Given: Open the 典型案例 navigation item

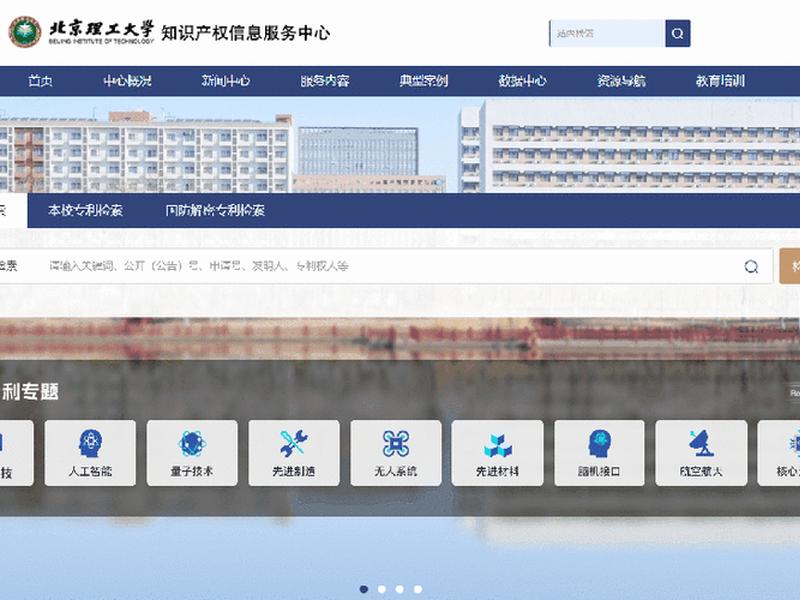Looking at the screenshot, I should (x=423, y=81).
